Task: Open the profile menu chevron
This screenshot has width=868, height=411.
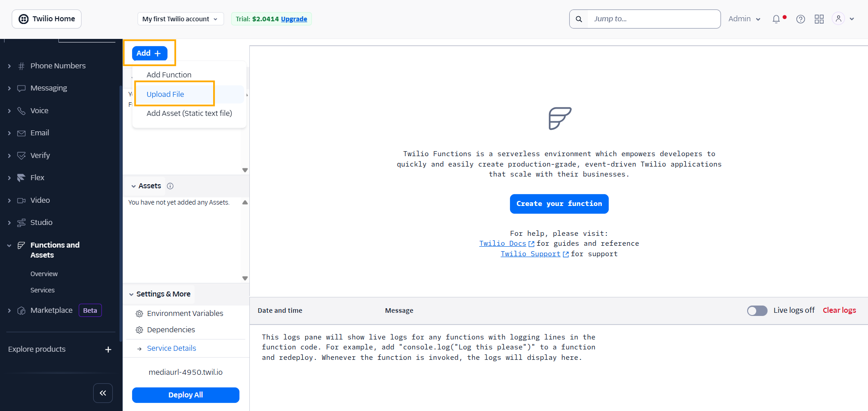Action: tap(852, 19)
